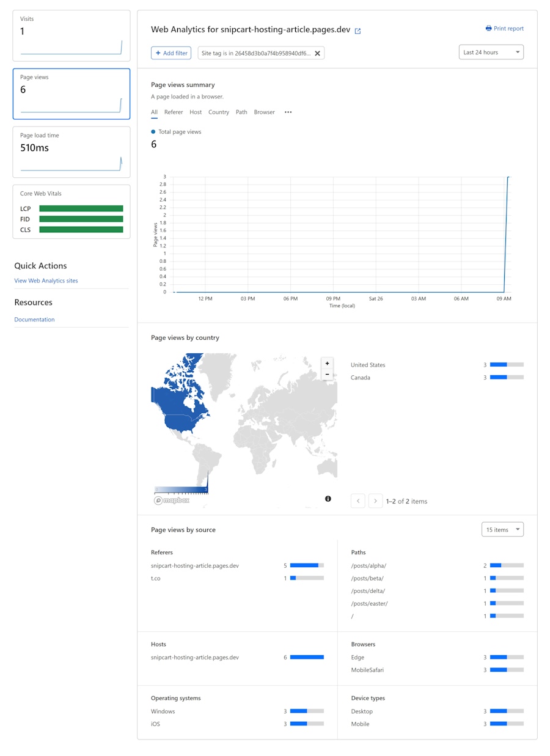This screenshot has height=756, width=550.
Task: Click the Add filter button
Action: (x=171, y=53)
